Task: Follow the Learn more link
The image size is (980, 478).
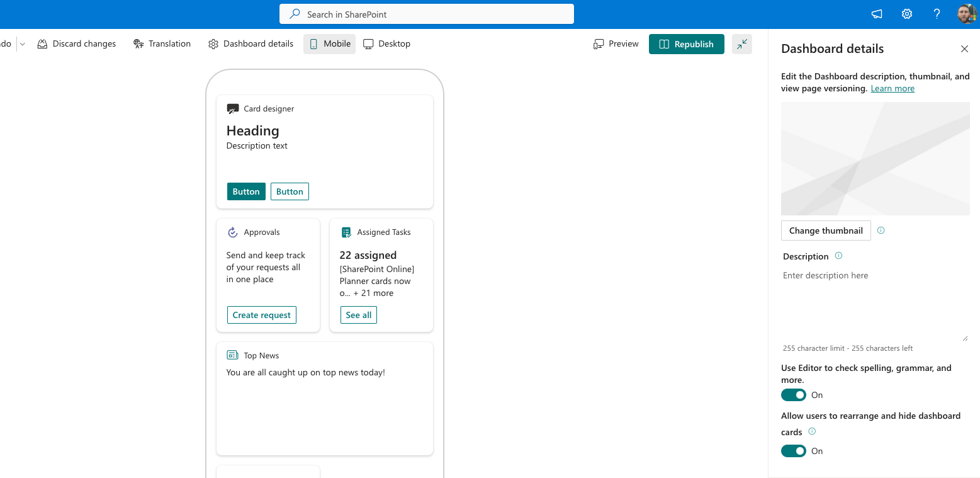Action: point(893,89)
